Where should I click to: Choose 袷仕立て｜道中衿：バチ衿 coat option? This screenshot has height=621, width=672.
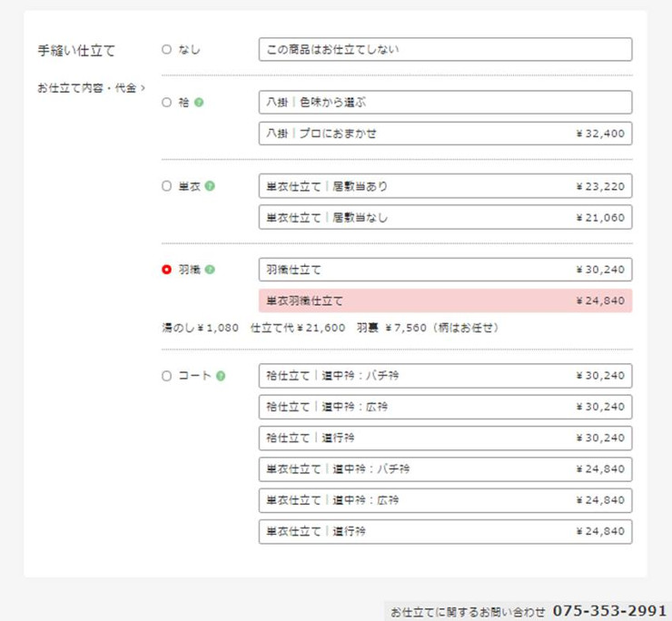pyautogui.click(x=445, y=376)
